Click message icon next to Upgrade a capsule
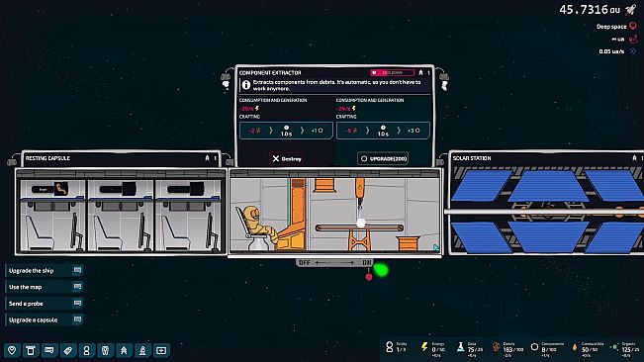The width and height of the screenshot is (644, 362). 77,319
